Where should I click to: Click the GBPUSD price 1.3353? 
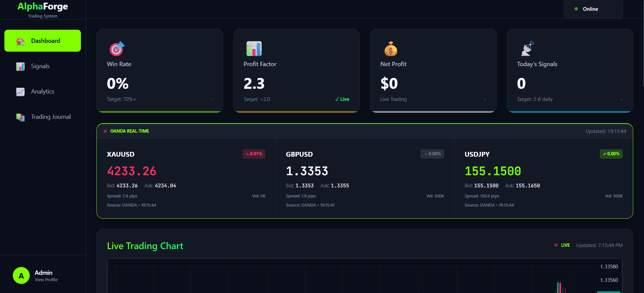click(307, 171)
